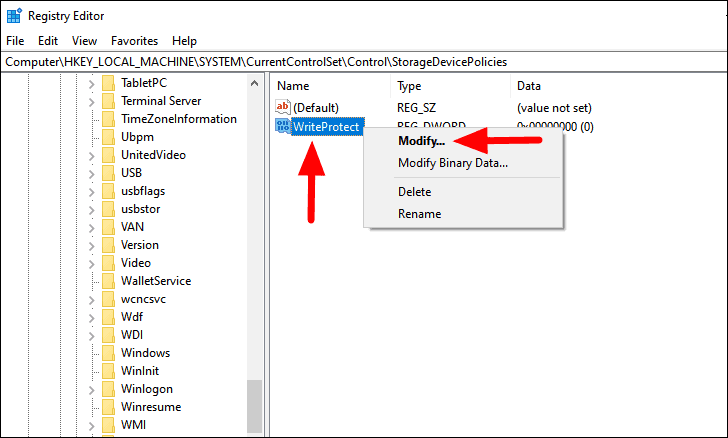Click the UnitedVideo folder icon
This screenshot has height=438, width=728.
click(x=108, y=155)
